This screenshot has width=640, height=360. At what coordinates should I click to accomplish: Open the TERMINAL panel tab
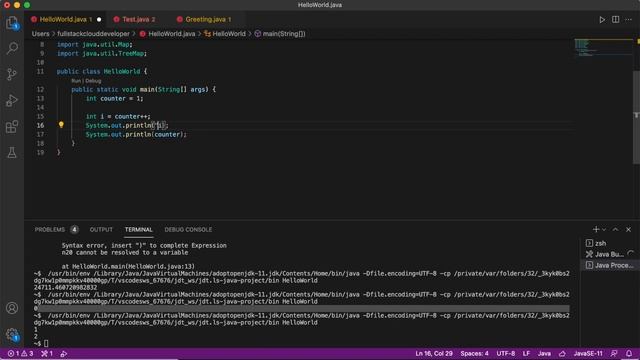pos(139,229)
